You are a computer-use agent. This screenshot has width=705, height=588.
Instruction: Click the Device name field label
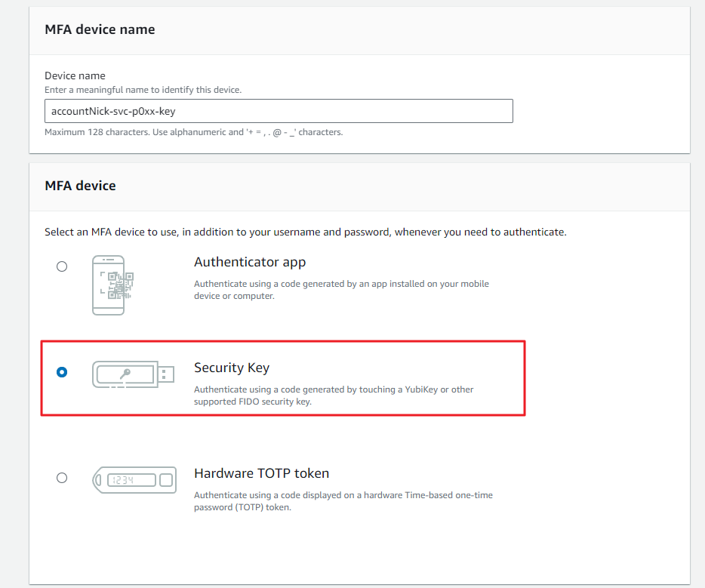pos(75,75)
